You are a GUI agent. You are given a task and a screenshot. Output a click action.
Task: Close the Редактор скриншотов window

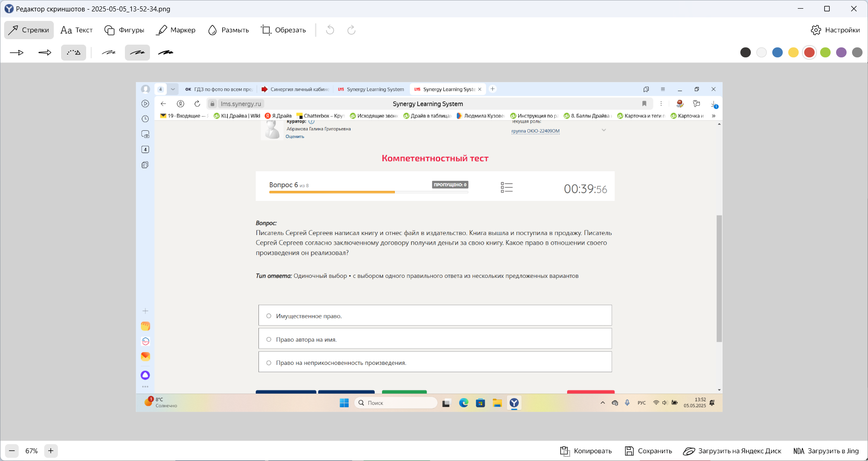click(x=854, y=9)
